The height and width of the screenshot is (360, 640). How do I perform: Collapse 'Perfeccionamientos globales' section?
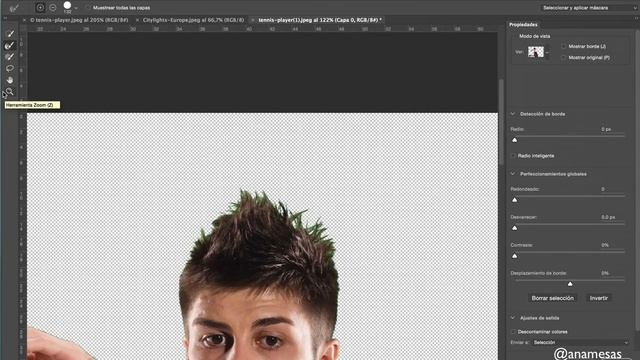point(513,174)
